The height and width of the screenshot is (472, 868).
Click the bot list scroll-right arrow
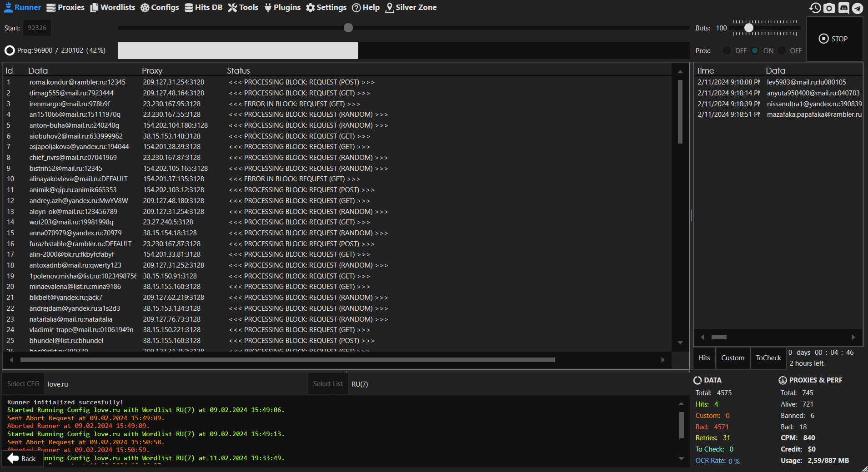(x=663, y=360)
